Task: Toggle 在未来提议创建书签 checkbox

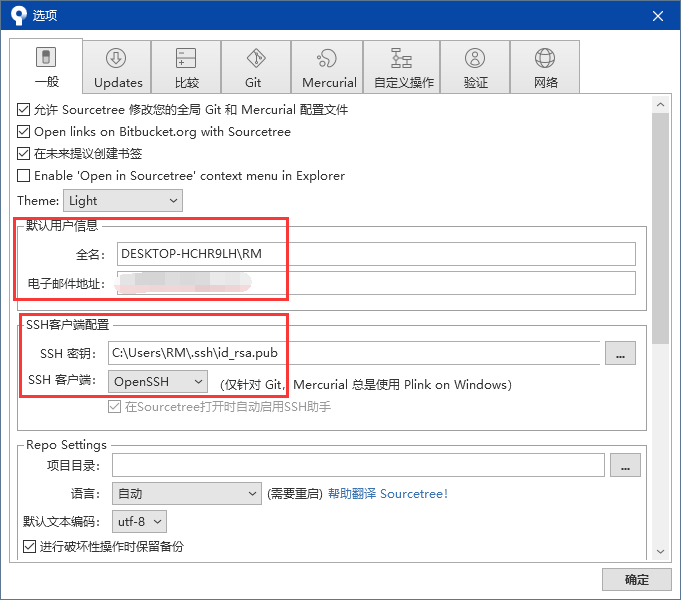Action: [x=23, y=153]
